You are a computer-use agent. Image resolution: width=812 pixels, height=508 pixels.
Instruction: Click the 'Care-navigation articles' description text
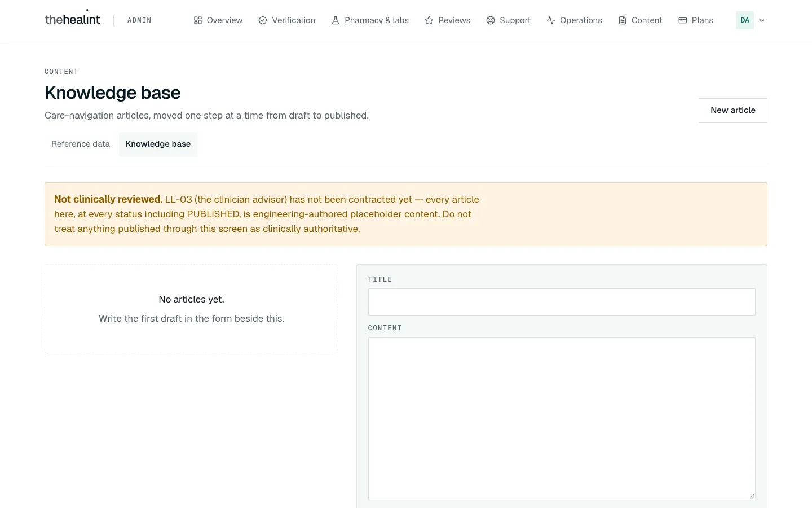click(206, 115)
